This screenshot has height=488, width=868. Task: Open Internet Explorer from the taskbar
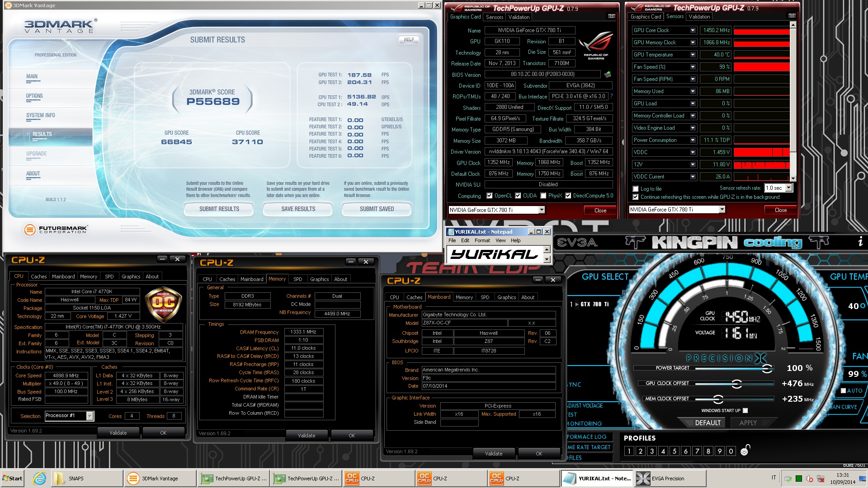[x=40, y=478]
